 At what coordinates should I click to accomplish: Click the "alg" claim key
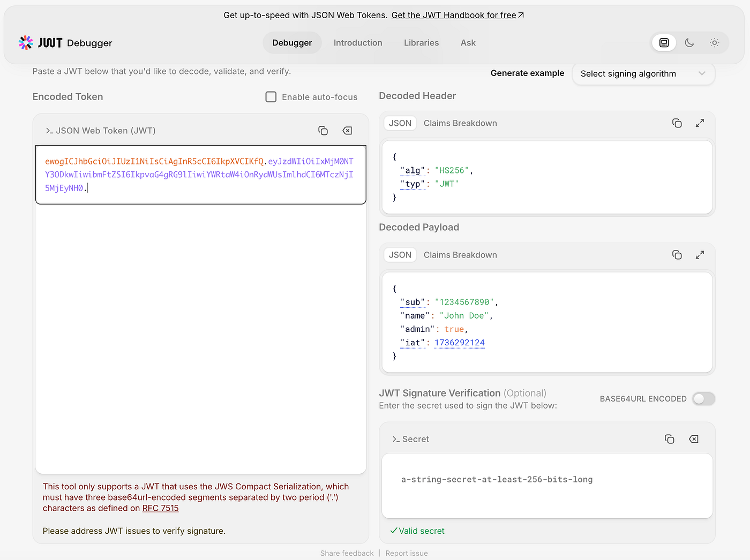tap(412, 170)
